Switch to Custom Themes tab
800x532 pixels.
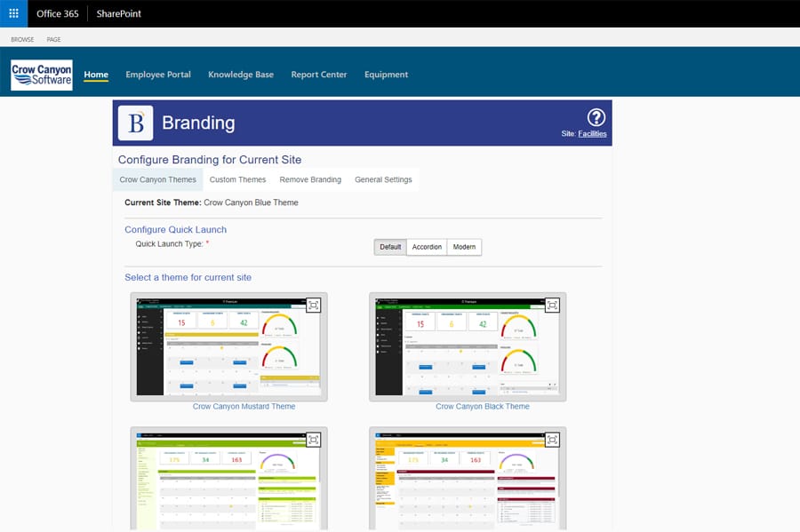[237, 180]
